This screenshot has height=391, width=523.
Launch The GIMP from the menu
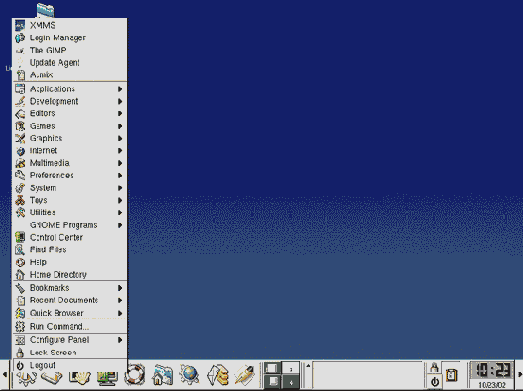(70, 50)
